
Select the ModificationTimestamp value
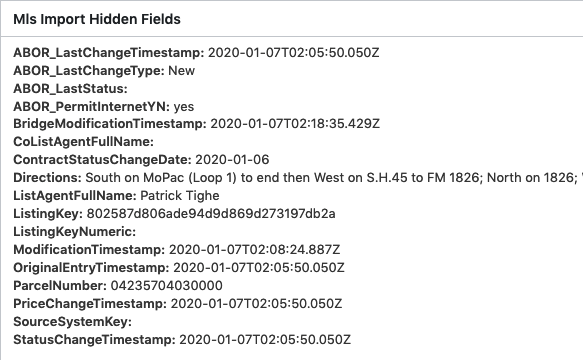tap(254, 250)
